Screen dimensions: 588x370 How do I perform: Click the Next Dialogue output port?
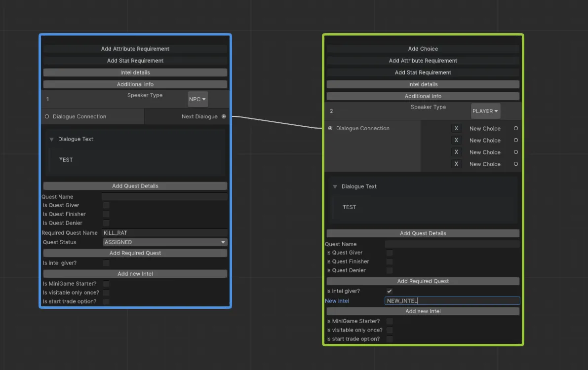click(x=223, y=116)
